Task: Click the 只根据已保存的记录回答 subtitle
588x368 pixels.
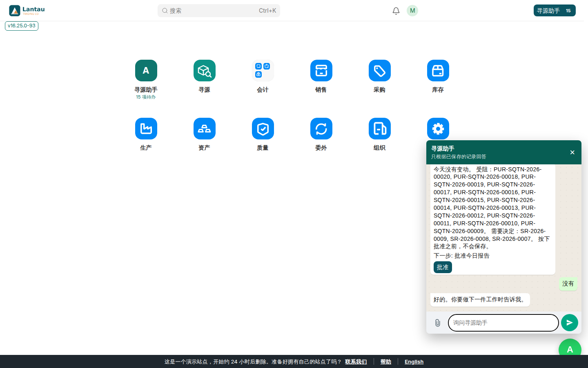Action: (459, 157)
